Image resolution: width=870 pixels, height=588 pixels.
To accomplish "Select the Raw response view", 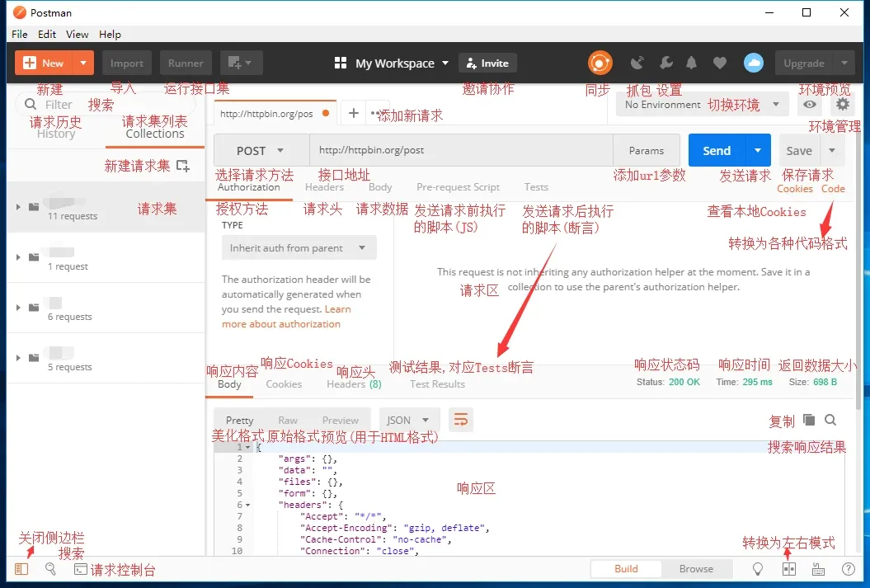I will 288,420.
